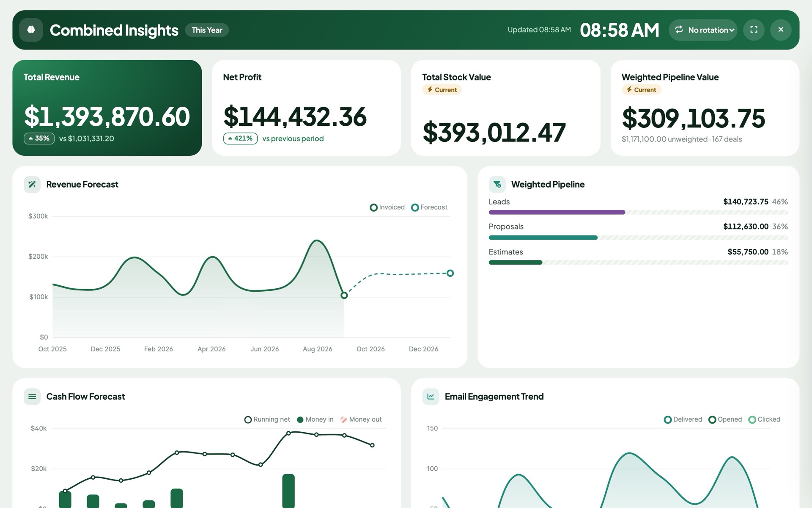Viewport: 812px width, 508px height.
Task: Click Current badge under Total Stock Value
Action: click(442, 90)
